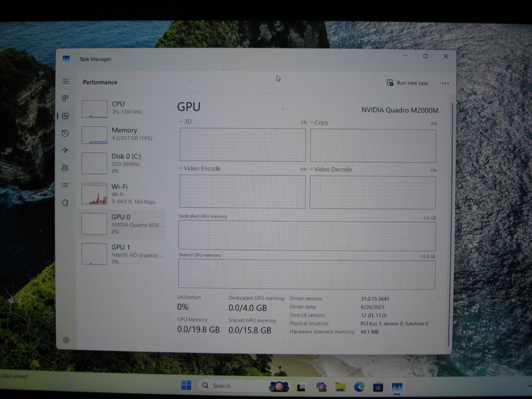Open the Startup apps icon
Screen dimensions: 532x399
65,150
